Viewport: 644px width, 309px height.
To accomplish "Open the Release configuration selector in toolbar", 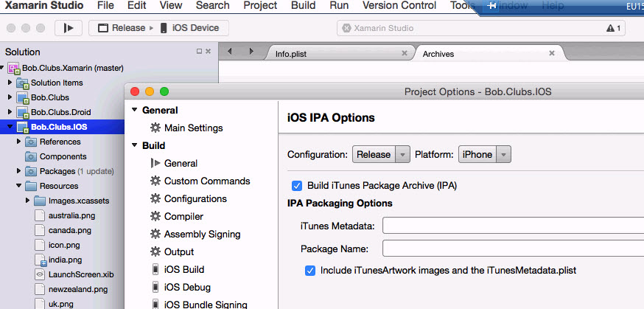I will tap(122, 28).
